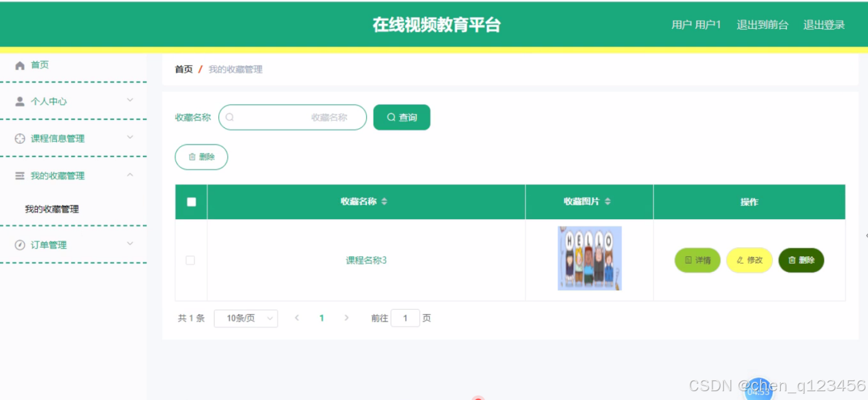Click the HELLO course thumbnail image
Screen dimensions: 868x400
[589, 258]
